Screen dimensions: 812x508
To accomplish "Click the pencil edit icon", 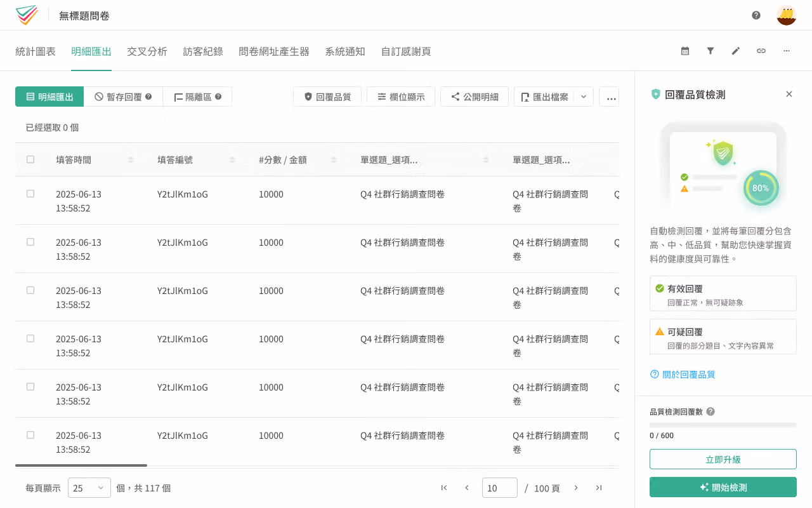I will pos(736,51).
